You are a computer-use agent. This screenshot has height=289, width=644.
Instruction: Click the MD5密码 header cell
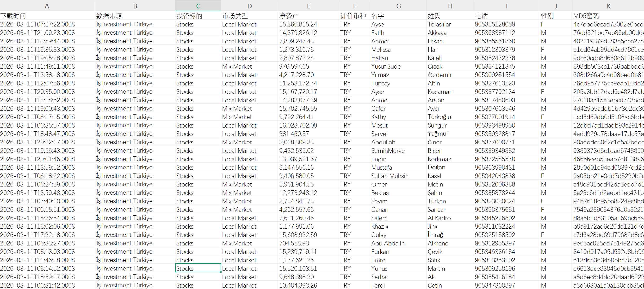tap(608, 16)
